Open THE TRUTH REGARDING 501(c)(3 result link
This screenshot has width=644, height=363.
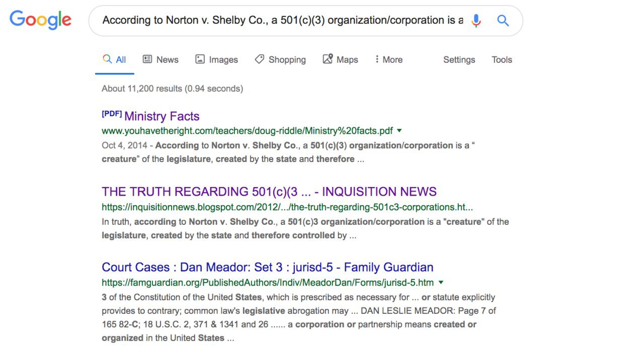pyautogui.click(x=269, y=192)
